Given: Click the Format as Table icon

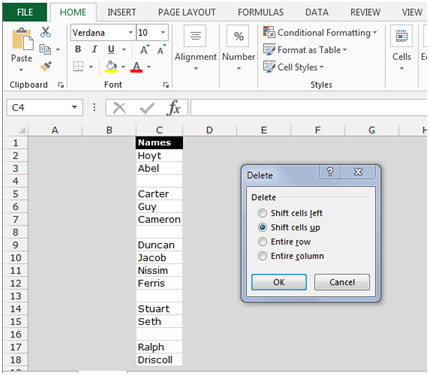Looking at the screenshot, I should point(269,49).
